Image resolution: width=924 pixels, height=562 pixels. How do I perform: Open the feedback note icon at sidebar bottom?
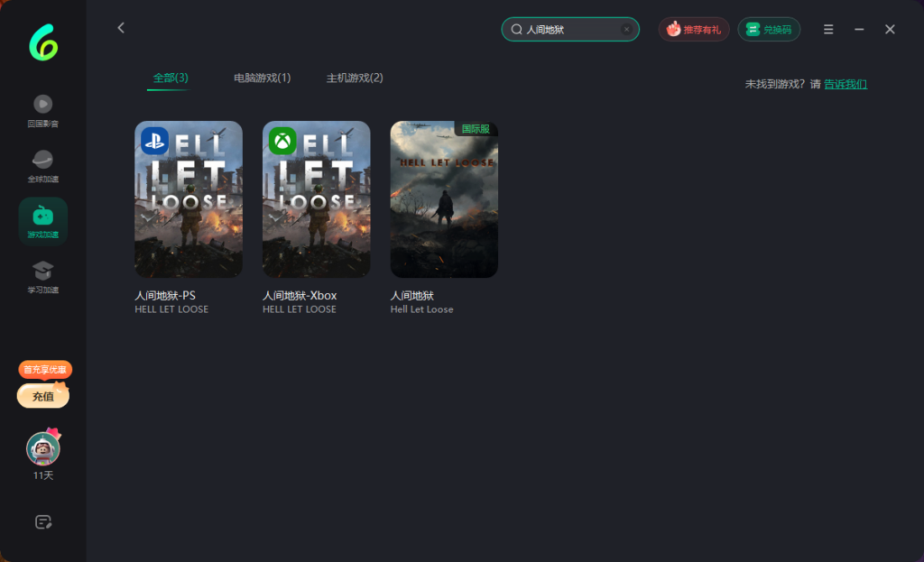pyautogui.click(x=42, y=521)
